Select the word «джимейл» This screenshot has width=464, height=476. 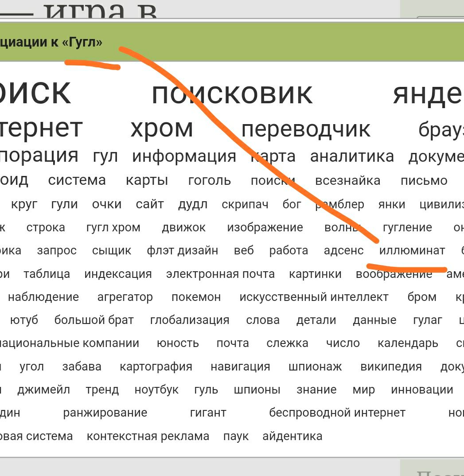44,390
